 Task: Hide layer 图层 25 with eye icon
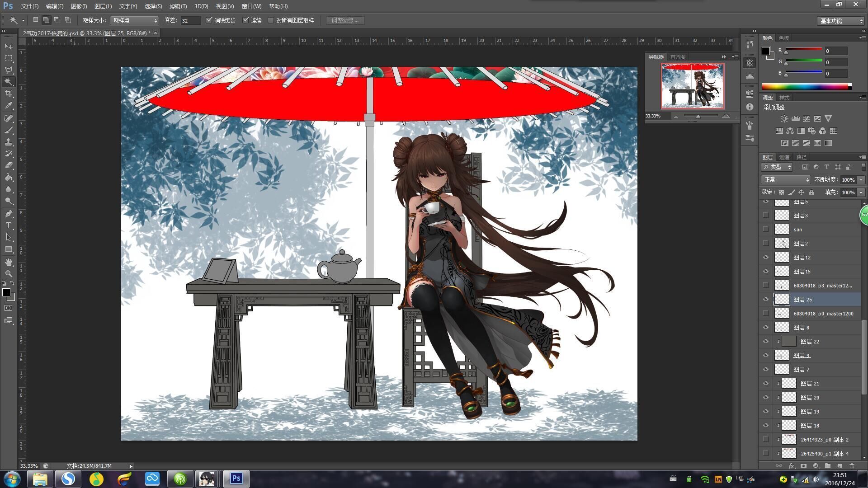click(x=766, y=299)
